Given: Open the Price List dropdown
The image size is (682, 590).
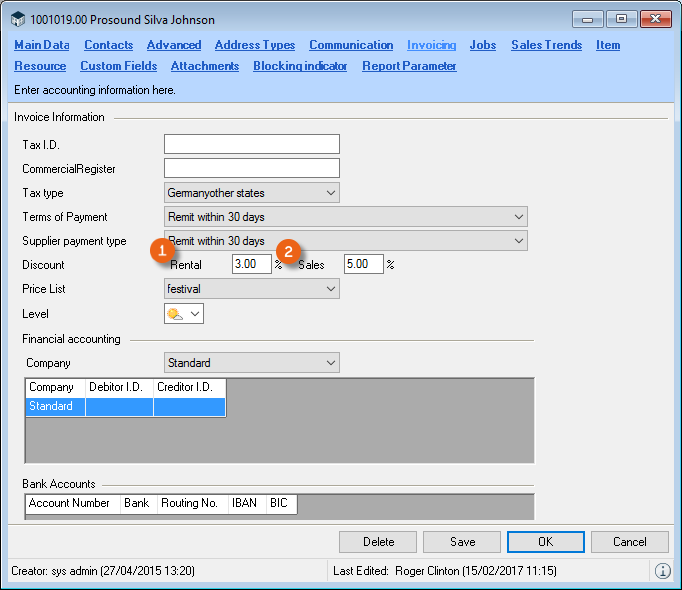Looking at the screenshot, I should pos(251,289).
